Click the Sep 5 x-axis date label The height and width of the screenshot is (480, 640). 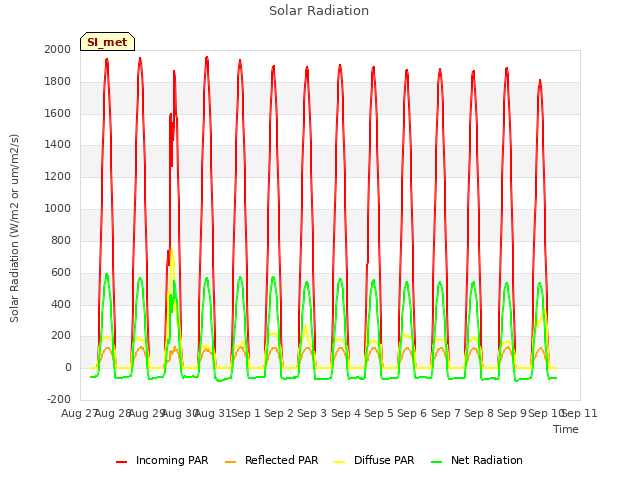(379, 413)
